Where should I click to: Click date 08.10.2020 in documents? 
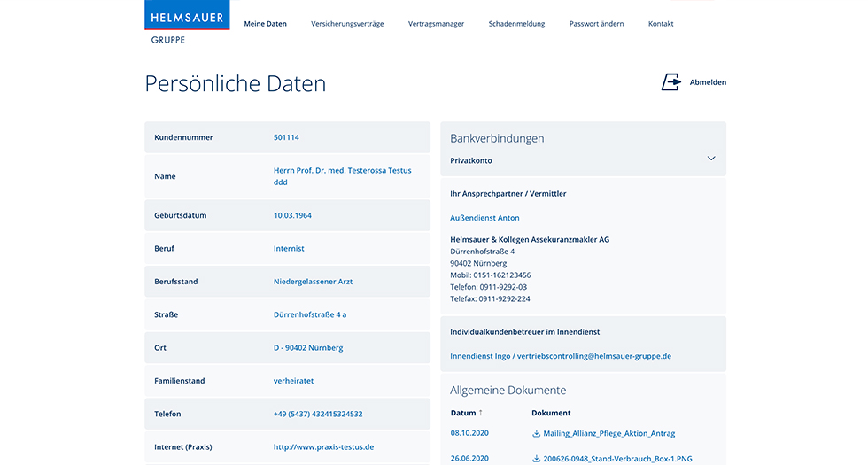pyautogui.click(x=469, y=433)
